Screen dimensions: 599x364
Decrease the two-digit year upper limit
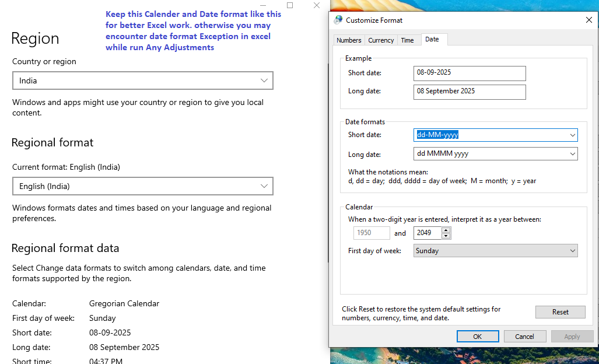[446, 236]
